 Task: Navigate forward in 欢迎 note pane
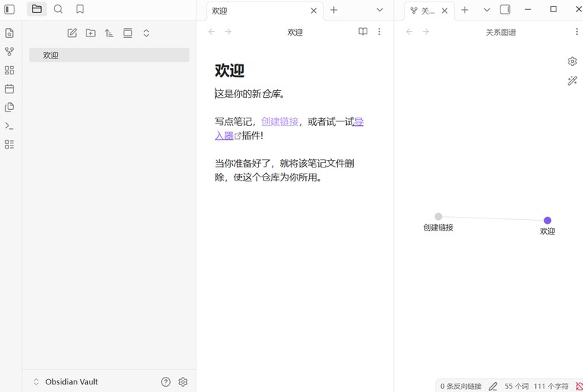point(228,32)
